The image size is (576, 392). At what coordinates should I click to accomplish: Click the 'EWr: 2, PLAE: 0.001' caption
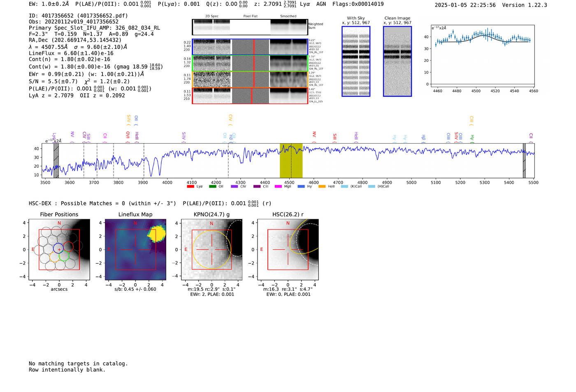coord(212,295)
